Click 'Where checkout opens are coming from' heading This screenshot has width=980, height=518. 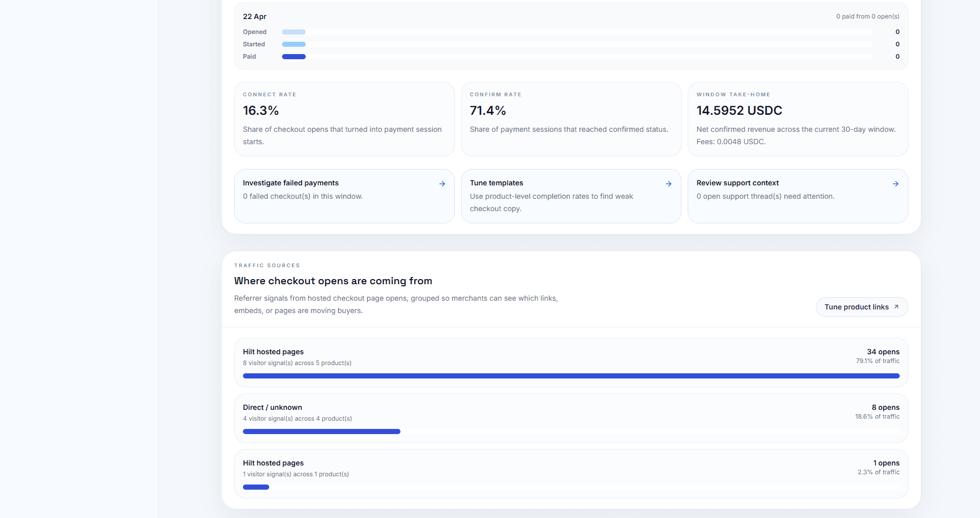(x=333, y=281)
